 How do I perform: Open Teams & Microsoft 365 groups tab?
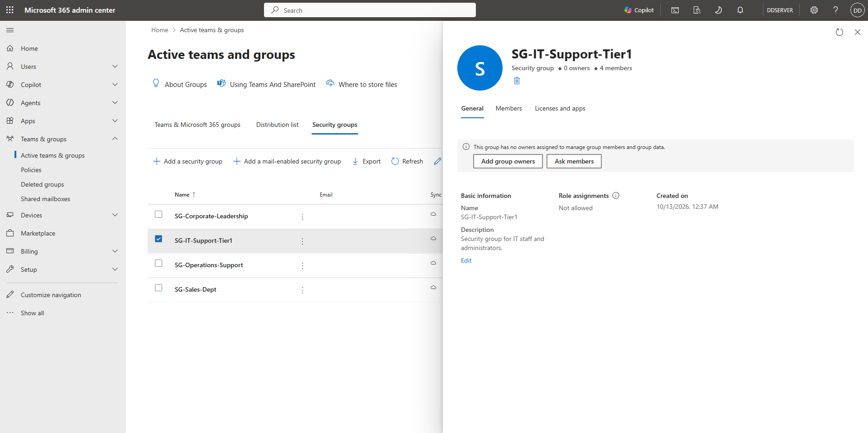[x=197, y=125]
